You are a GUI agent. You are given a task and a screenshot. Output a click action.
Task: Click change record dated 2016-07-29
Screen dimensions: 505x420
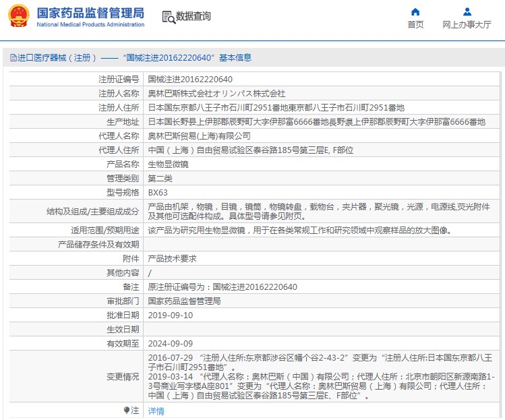click(x=320, y=362)
